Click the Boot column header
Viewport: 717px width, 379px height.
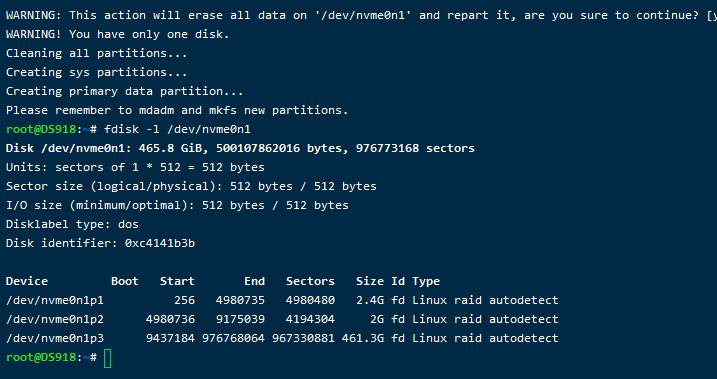125,281
